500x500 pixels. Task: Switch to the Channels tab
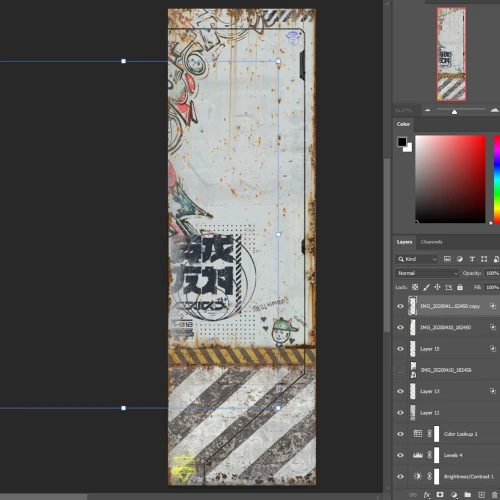tap(431, 242)
